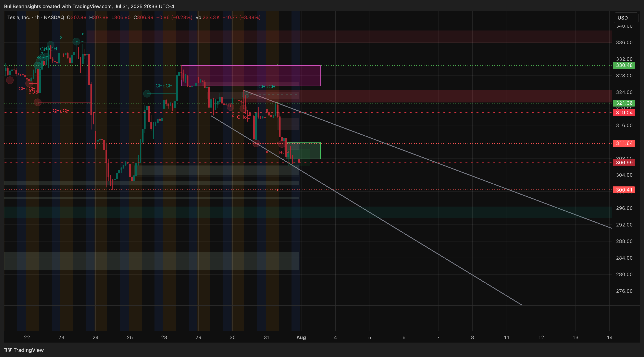Image resolution: width=644 pixels, height=357 pixels.
Task: Click the teal CHoCH label below purple zone
Action: (267, 86)
